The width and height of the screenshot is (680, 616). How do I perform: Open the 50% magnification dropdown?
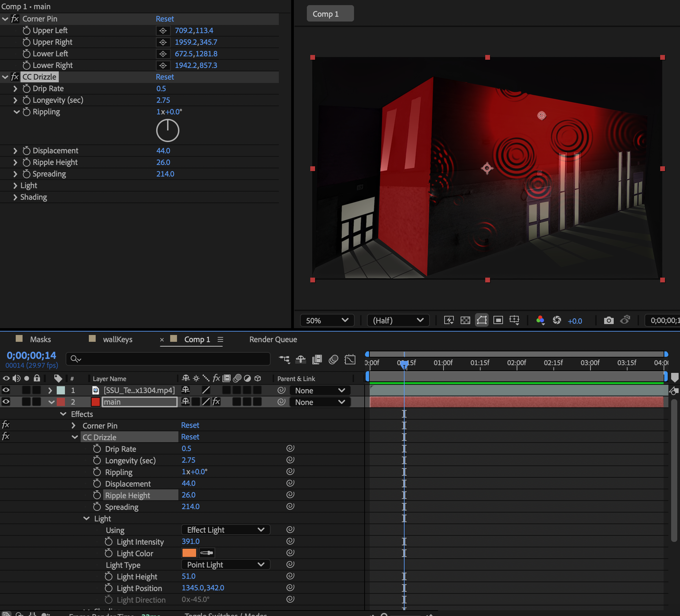[x=327, y=320]
